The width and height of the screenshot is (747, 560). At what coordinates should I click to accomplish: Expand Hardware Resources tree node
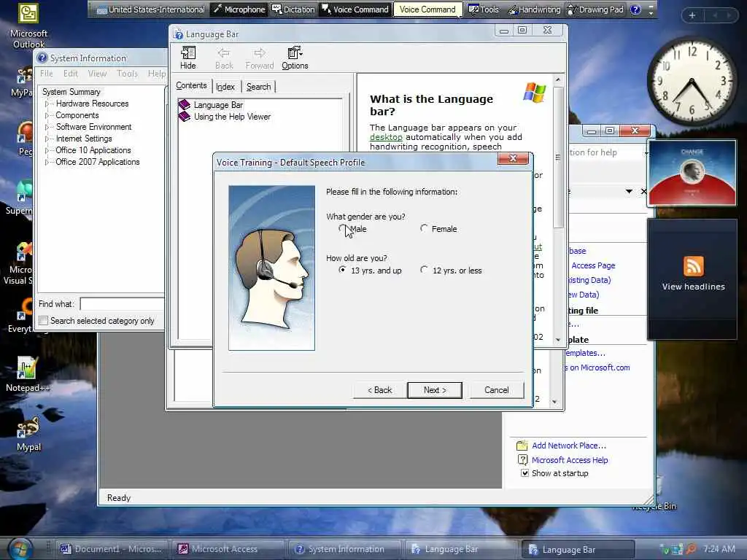pos(47,104)
